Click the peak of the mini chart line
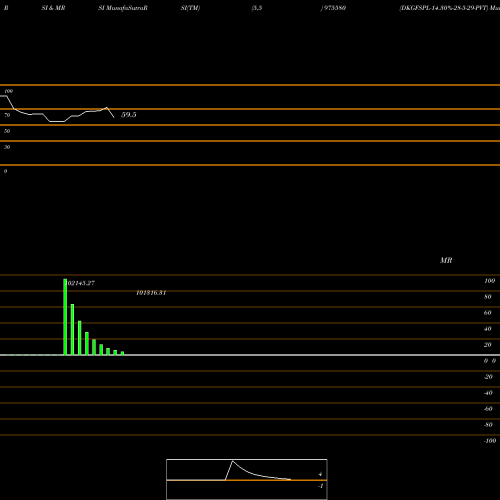500x500 pixels. pyautogui.click(x=233, y=461)
